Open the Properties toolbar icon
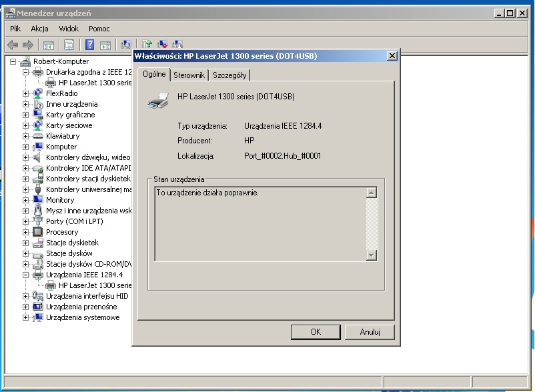Image resolution: width=535 pixels, height=392 pixels. pos(69,45)
